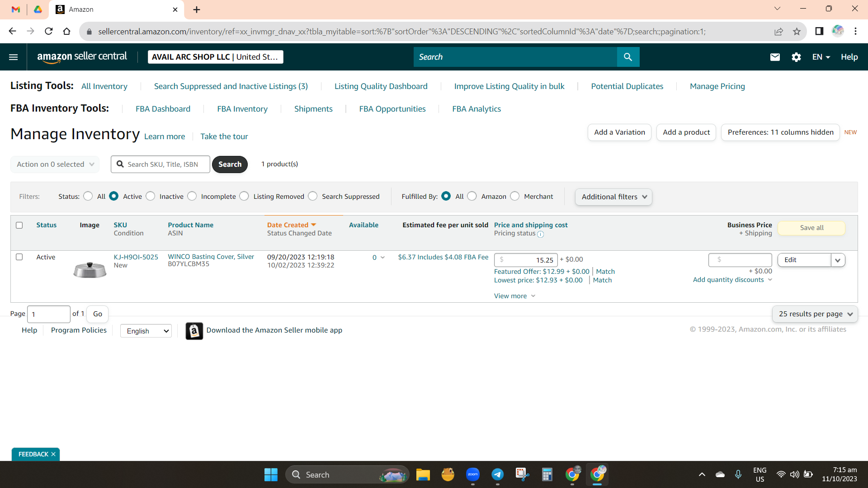Open Preferences: 11 columns hidden

(x=780, y=132)
